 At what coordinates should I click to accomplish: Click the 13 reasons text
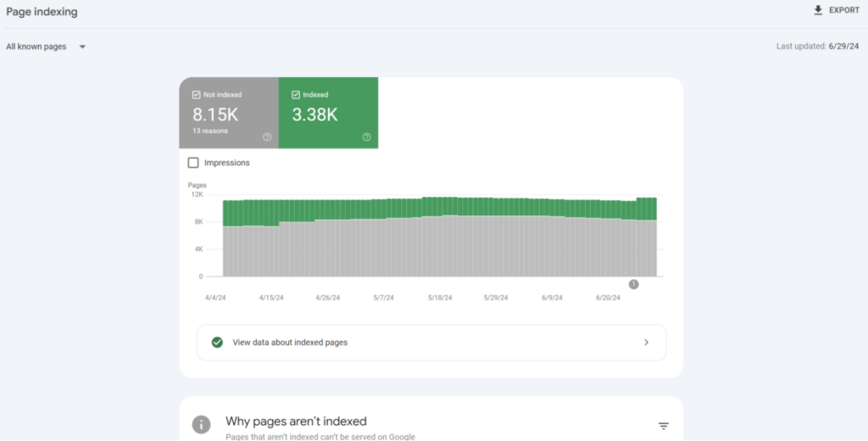pyautogui.click(x=210, y=131)
